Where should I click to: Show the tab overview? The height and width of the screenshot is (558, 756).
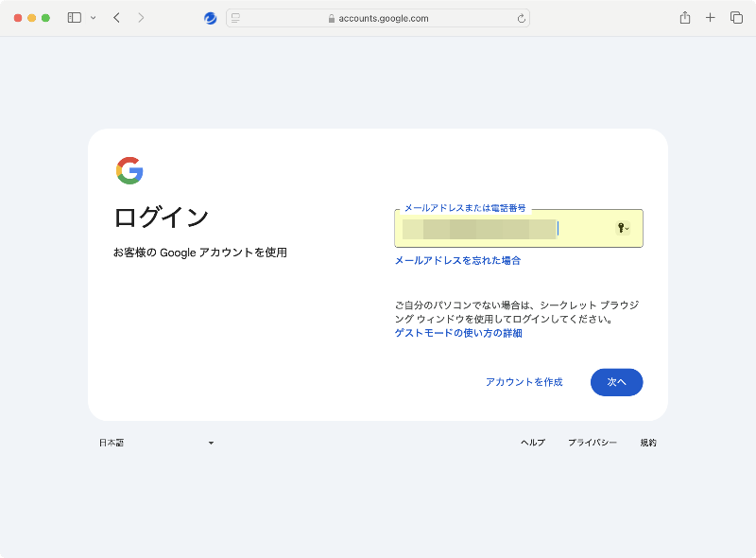click(x=736, y=18)
